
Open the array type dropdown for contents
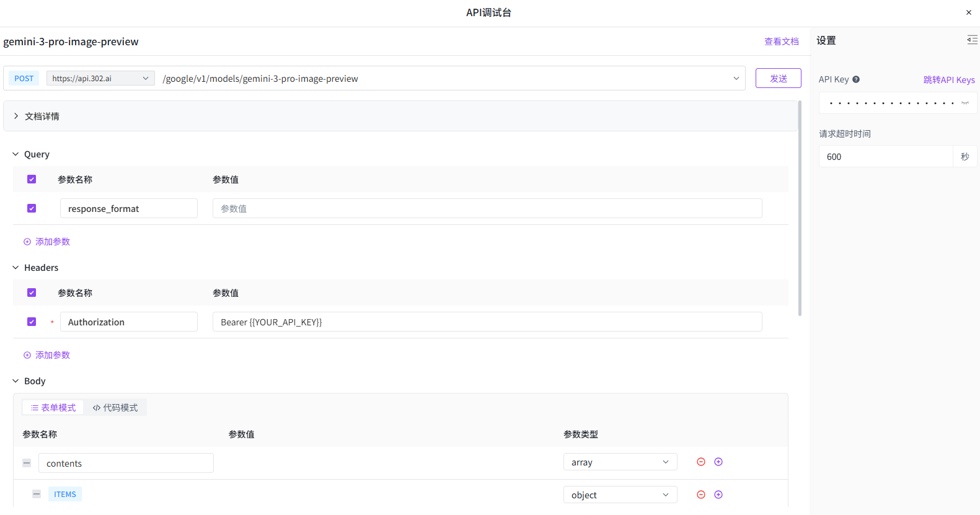(620, 462)
